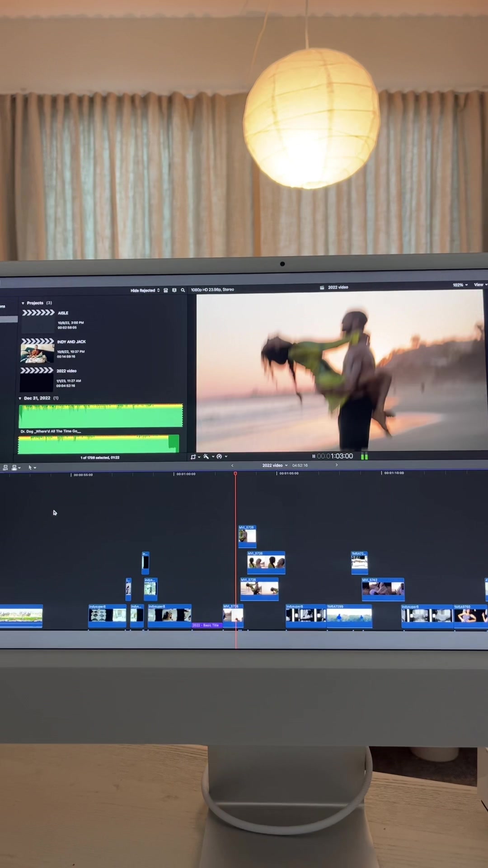Open the Transform tool menu below viewer
This screenshot has width=488, height=868.
[195, 457]
